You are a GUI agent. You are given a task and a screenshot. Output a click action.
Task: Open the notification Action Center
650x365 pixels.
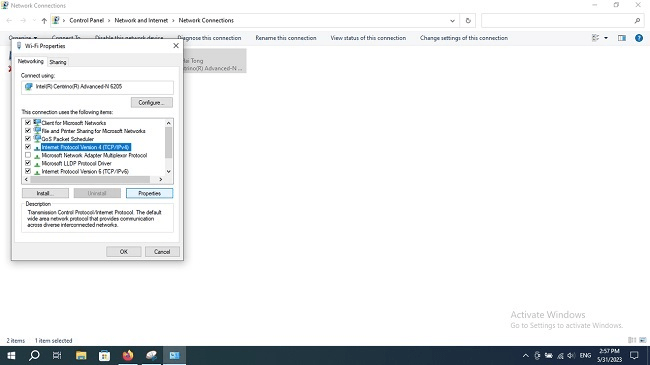[x=634, y=355]
